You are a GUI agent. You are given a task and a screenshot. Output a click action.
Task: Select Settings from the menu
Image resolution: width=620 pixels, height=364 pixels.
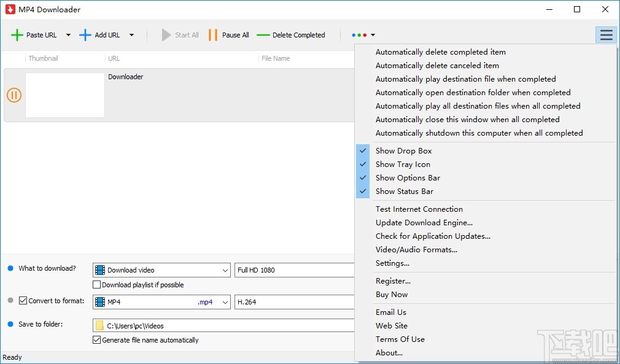click(x=393, y=263)
